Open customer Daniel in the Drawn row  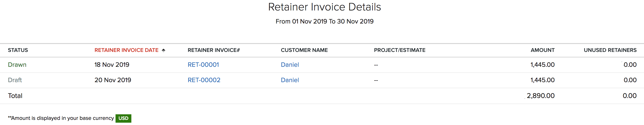(290, 65)
